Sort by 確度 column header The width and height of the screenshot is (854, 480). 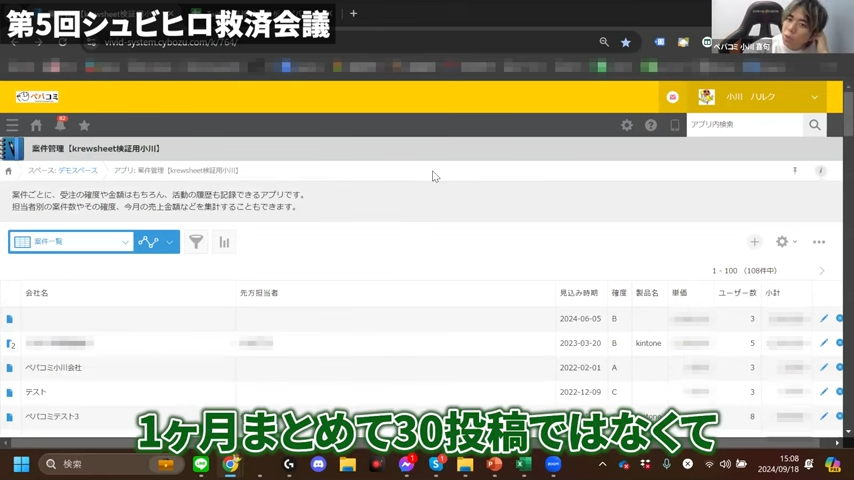coord(619,293)
